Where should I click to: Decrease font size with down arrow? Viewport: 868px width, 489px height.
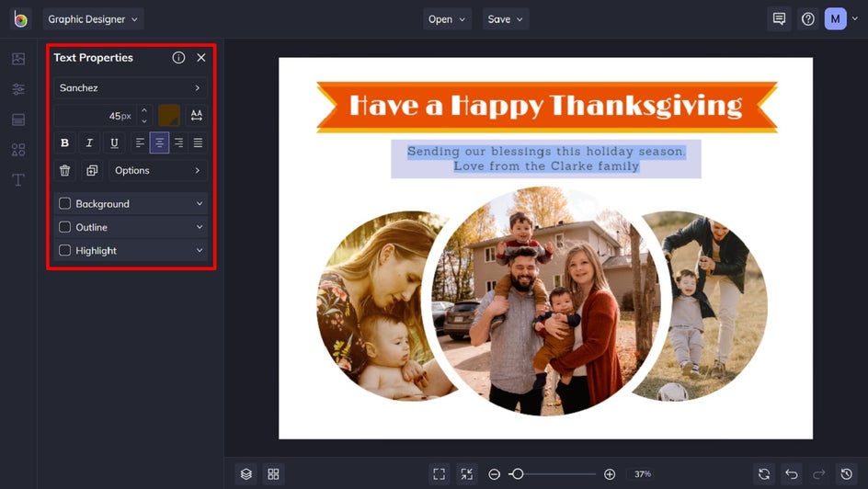tap(144, 120)
